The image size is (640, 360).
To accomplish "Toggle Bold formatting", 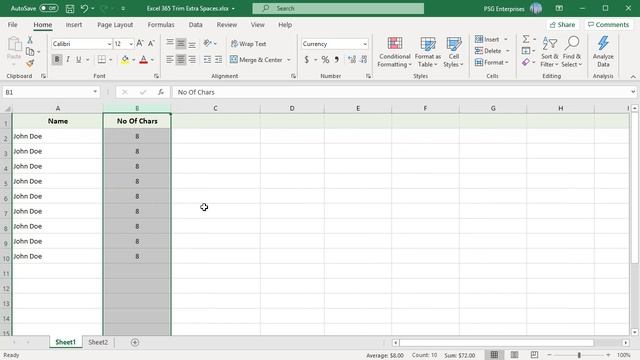I will point(57,60).
